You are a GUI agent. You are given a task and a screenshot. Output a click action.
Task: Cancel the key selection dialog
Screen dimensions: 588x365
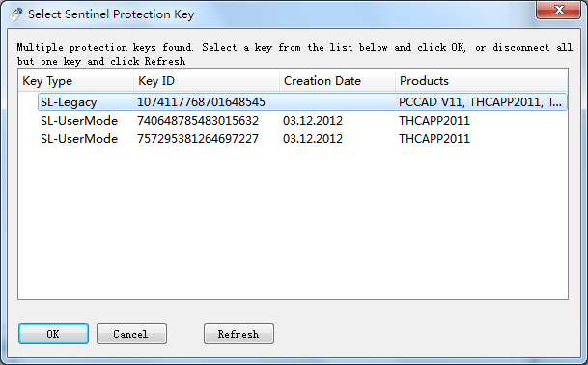[131, 334]
